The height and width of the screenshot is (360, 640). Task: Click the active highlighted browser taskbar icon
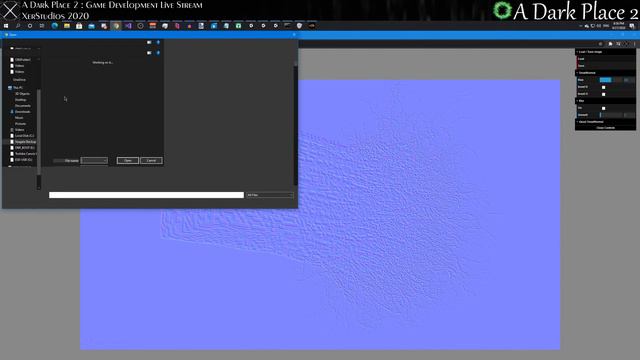click(x=116, y=26)
